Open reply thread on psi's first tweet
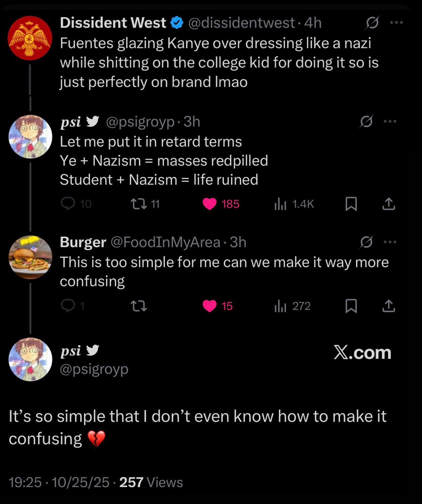 [76, 204]
